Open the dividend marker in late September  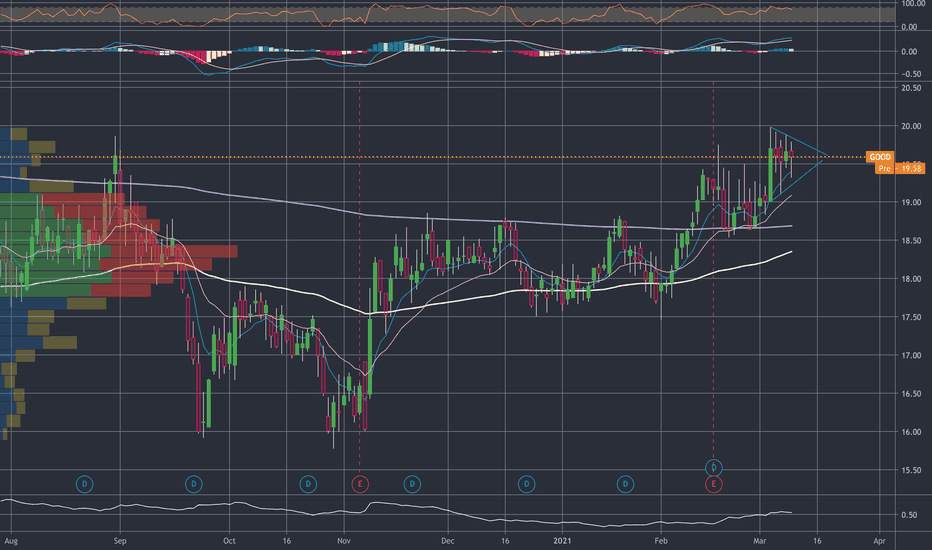(x=194, y=484)
